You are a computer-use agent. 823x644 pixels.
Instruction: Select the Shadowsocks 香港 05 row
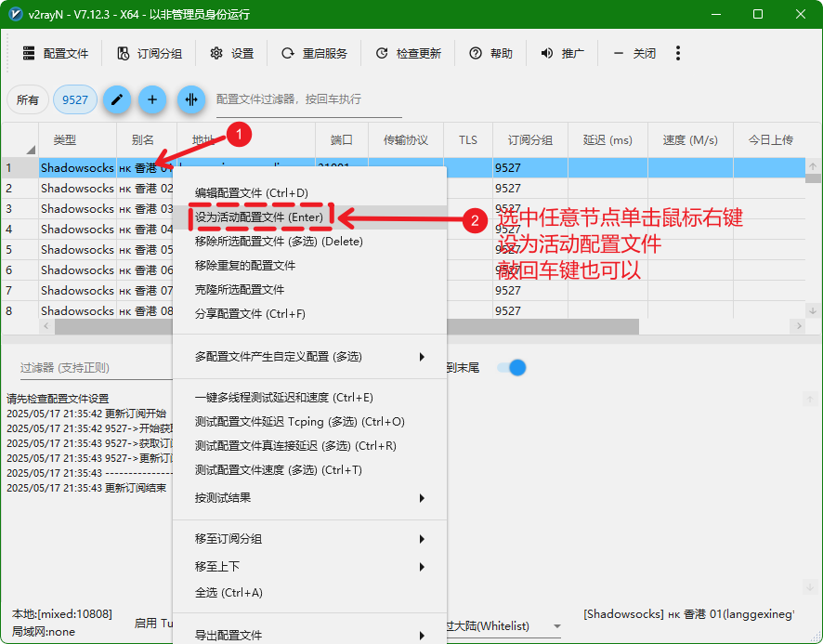coord(404,249)
